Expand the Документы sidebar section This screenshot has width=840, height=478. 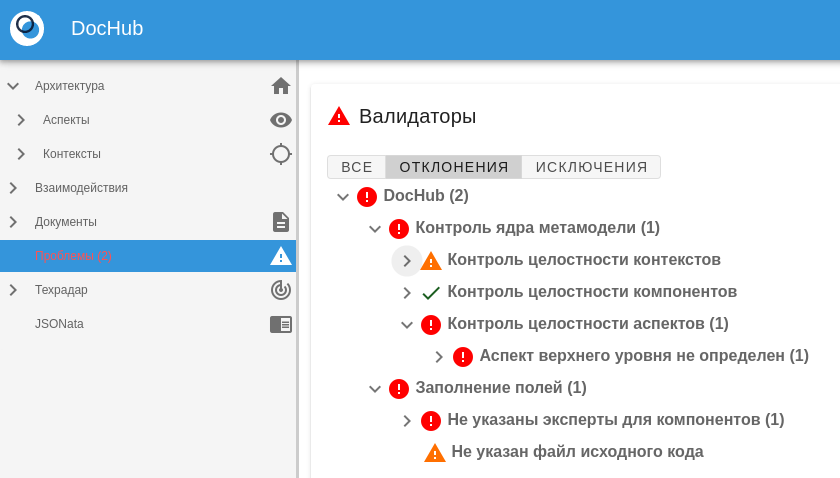click(x=13, y=222)
